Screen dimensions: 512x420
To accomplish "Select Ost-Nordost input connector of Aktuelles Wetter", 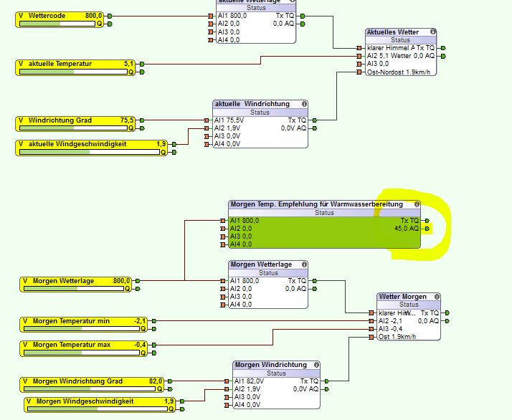I will pos(359,72).
